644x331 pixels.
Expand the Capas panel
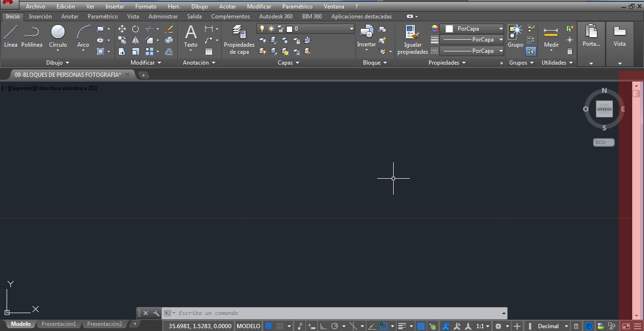coord(288,62)
